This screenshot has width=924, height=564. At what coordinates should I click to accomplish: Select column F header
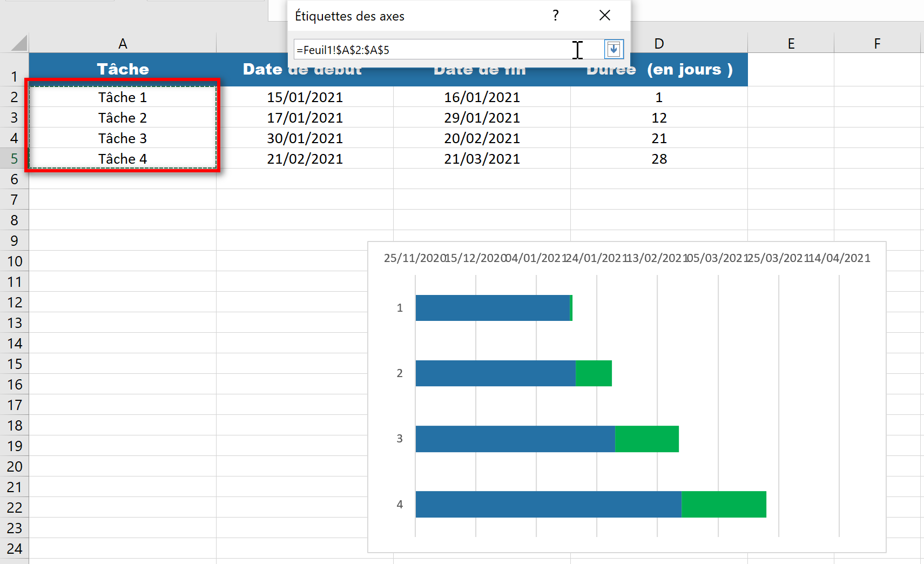(x=877, y=43)
